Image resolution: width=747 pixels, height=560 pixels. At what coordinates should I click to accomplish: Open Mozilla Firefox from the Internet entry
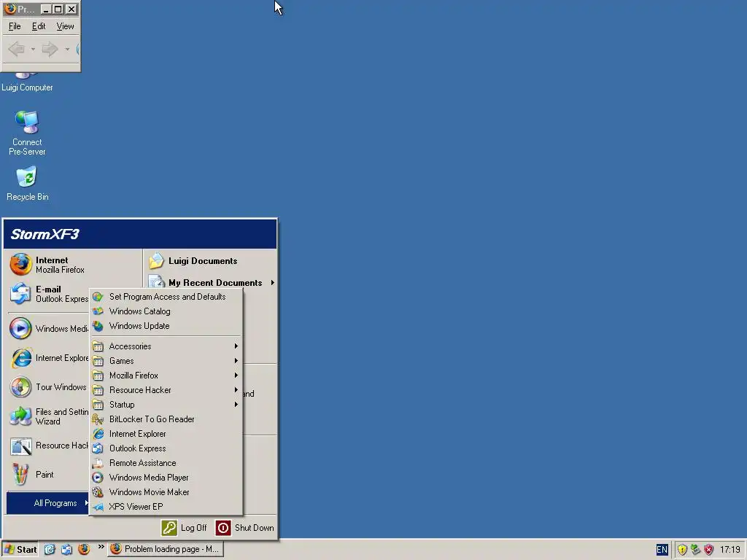click(x=47, y=265)
